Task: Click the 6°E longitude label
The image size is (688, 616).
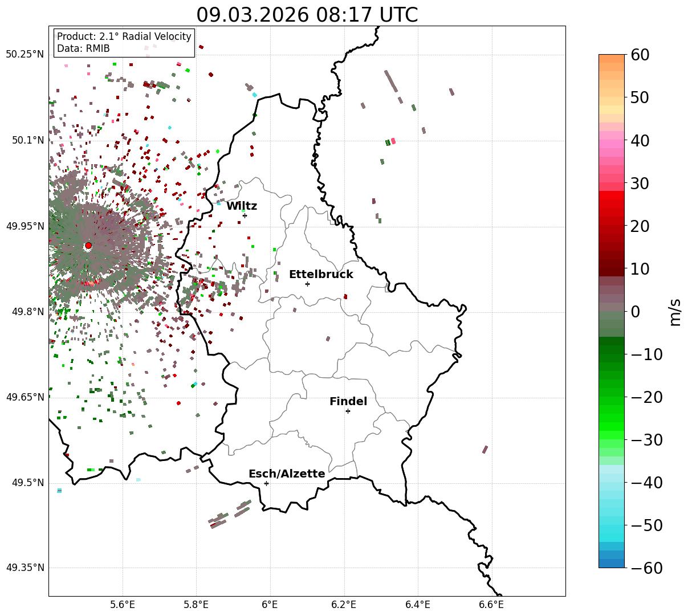Action: pyautogui.click(x=270, y=605)
